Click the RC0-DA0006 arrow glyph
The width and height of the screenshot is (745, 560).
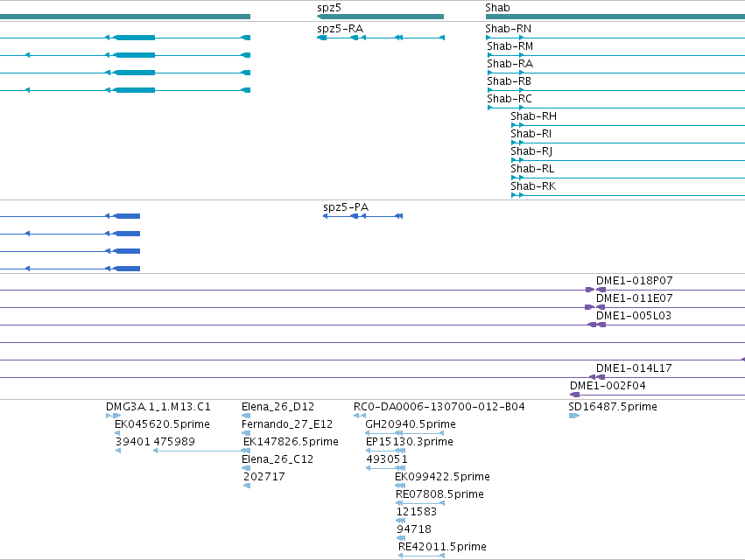click(x=360, y=416)
